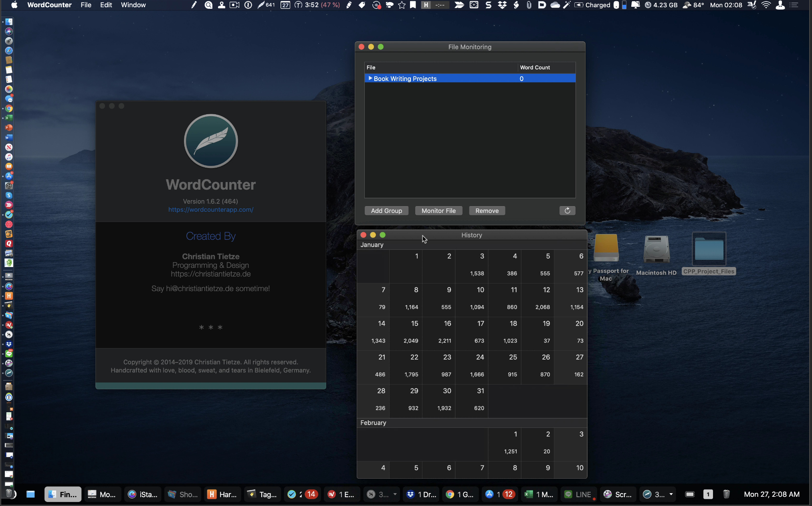The height and width of the screenshot is (506, 812).
Task: Click the WordCounter feather logo
Action: click(211, 141)
